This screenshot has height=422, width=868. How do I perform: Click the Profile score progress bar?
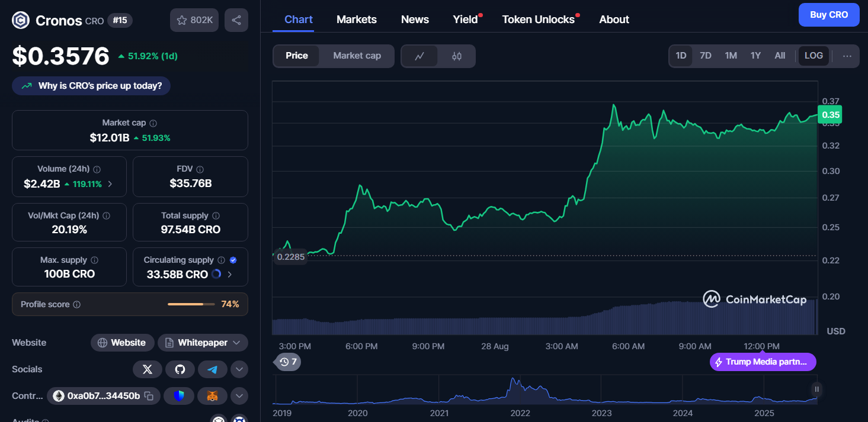coord(191,304)
